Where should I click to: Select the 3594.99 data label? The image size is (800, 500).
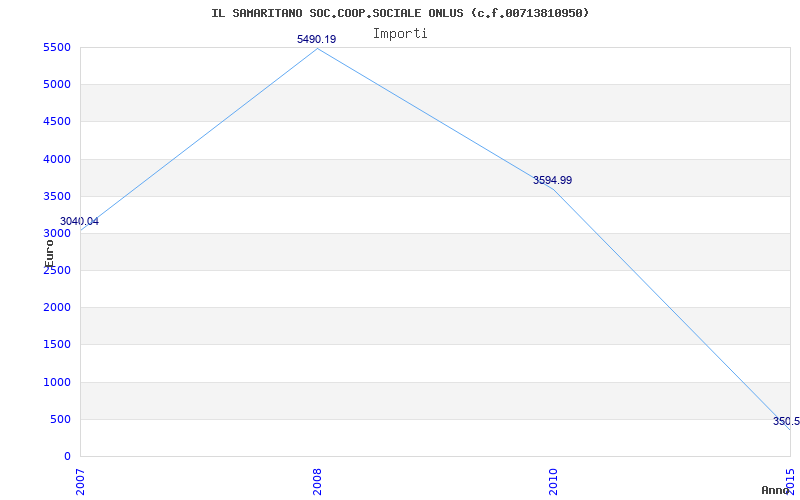553,180
